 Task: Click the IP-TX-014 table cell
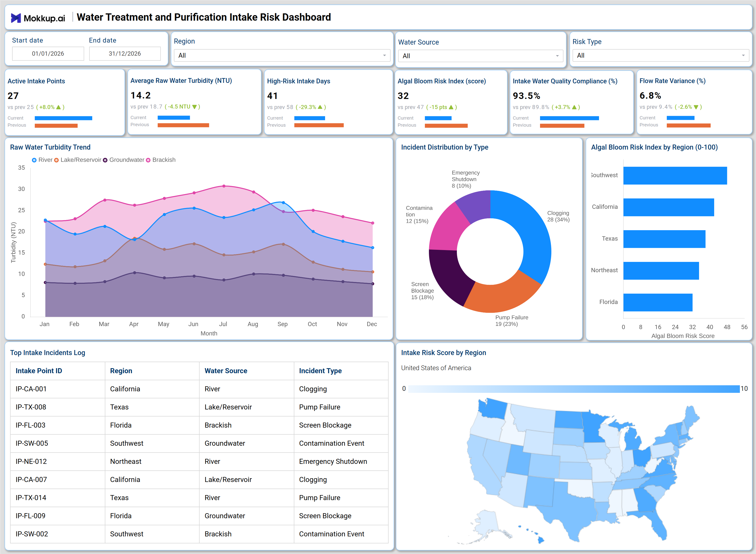coord(58,498)
